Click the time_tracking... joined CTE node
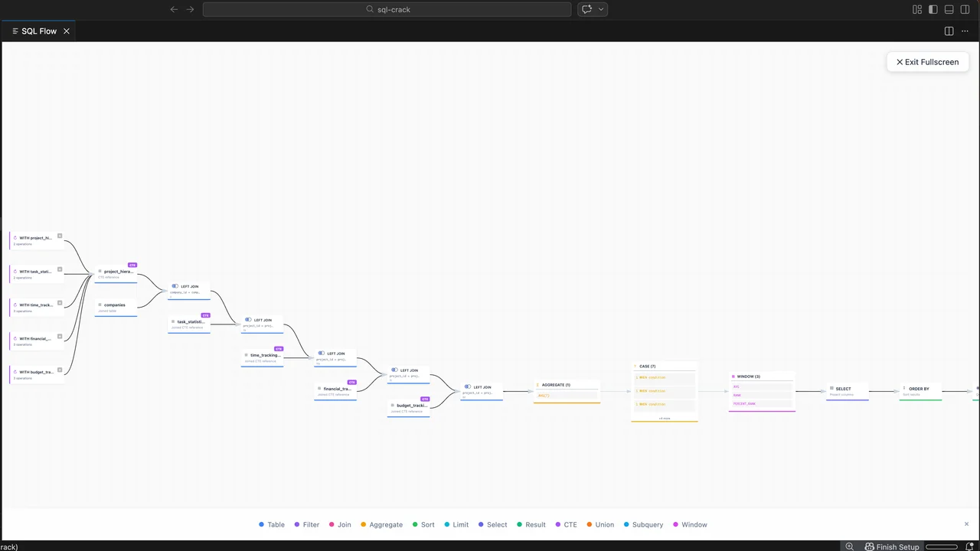The height and width of the screenshot is (551, 980). click(x=262, y=357)
